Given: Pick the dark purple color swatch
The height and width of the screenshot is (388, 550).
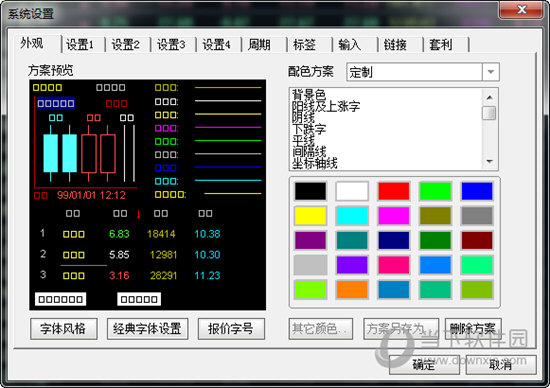Looking at the screenshot, I should click(x=310, y=240).
